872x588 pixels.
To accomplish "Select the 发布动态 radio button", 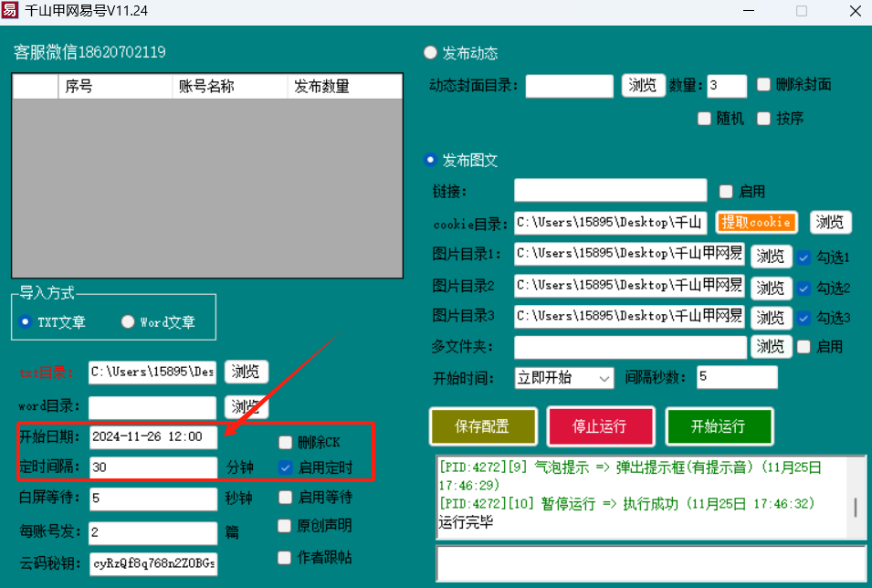I will pyautogui.click(x=430, y=52).
